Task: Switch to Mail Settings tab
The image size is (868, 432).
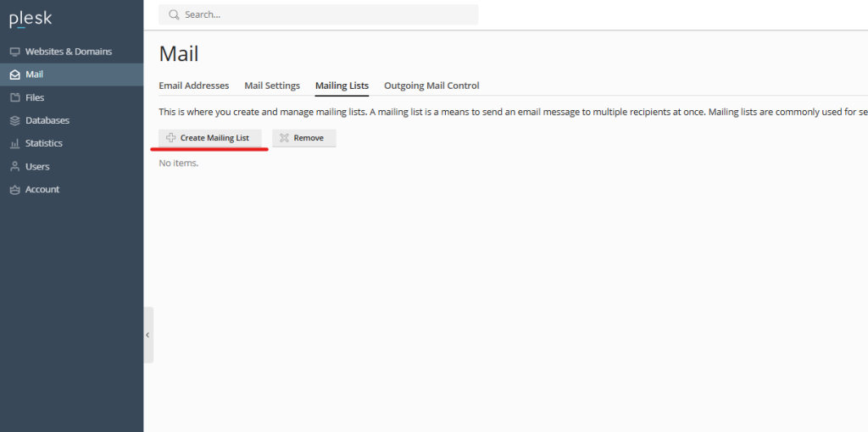Action: click(272, 86)
